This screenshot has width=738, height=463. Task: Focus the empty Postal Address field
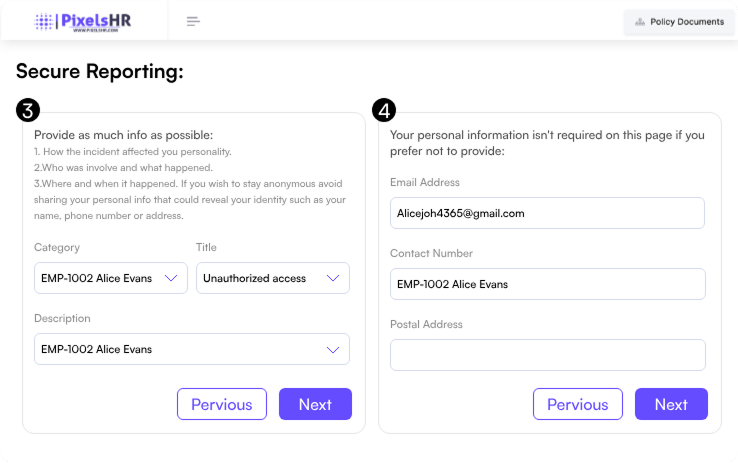tap(547, 355)
